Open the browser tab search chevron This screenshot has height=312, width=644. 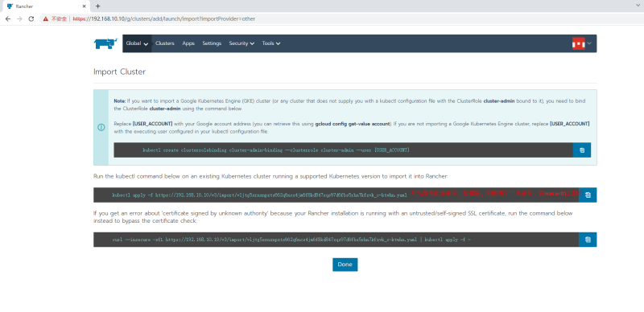click(638, 6)
